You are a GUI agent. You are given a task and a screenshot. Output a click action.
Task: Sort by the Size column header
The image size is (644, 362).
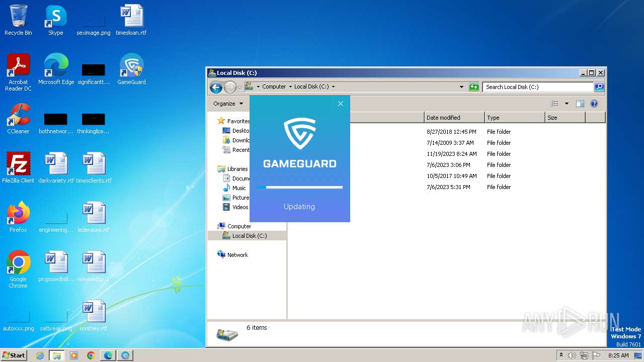[x=565, y=118]
